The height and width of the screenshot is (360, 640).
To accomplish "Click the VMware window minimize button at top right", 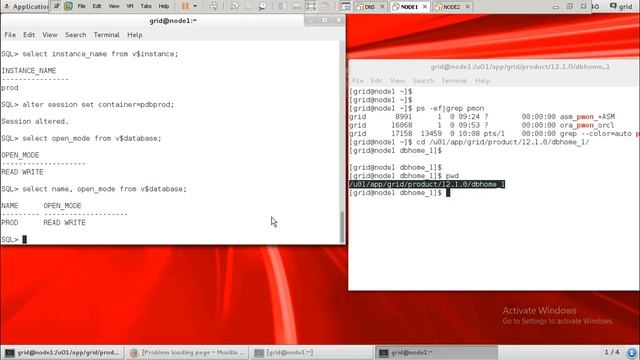I will tap(556, 7).
